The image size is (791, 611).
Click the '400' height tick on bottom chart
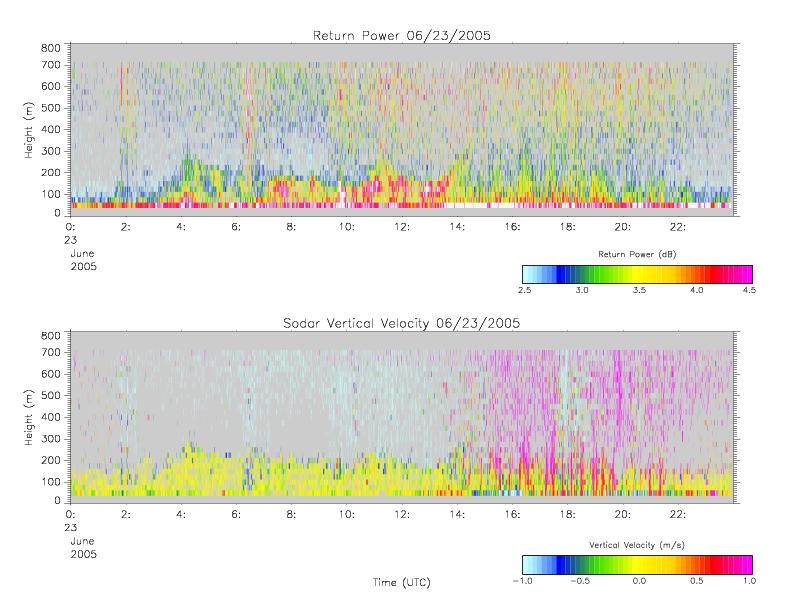click(x=50, y=417)
